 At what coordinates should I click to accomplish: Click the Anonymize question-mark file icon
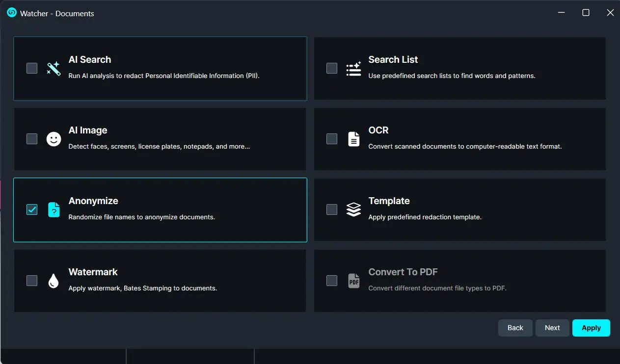[54, 209]
